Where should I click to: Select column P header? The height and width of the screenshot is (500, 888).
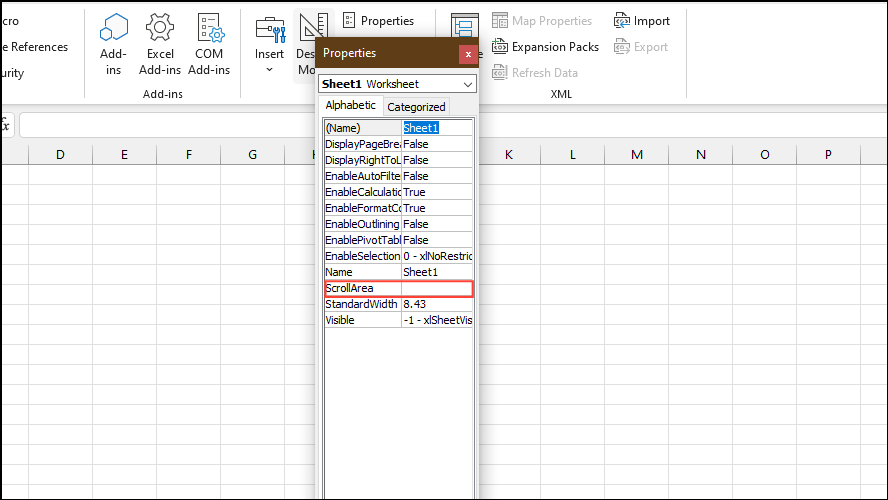click(828, 155)
